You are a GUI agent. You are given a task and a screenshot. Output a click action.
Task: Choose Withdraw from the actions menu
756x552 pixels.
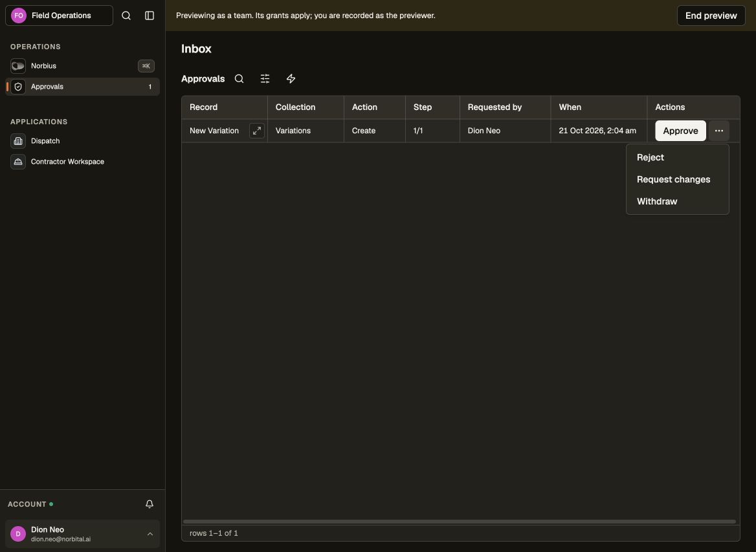[678, 201]
